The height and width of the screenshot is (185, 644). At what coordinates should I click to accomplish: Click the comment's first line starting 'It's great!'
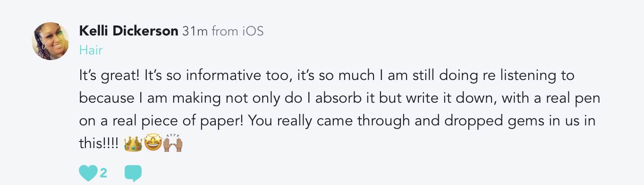(326, 76)
